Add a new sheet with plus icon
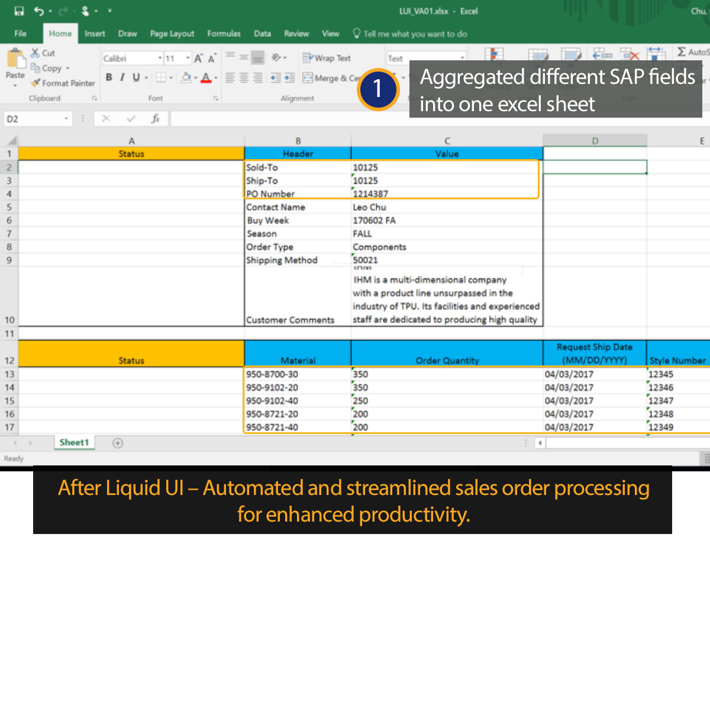The height and width of the screenshot is (728, 710). pyautogui.click(x=118, y=443)
